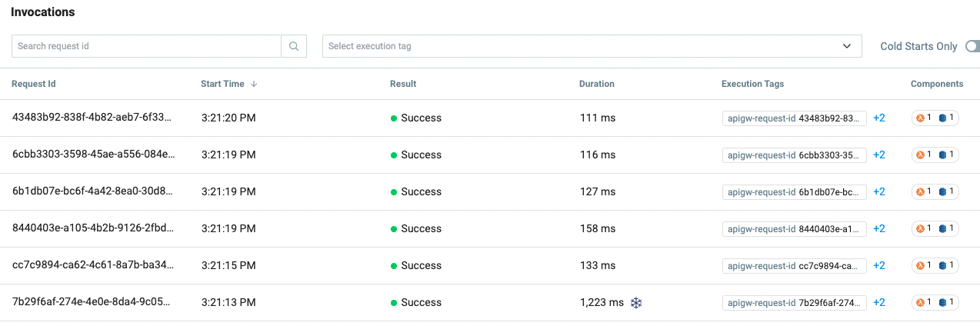Click blue database icon in the 158 ms row
This screenshot has width=980, height=326.
pos(942,229)
